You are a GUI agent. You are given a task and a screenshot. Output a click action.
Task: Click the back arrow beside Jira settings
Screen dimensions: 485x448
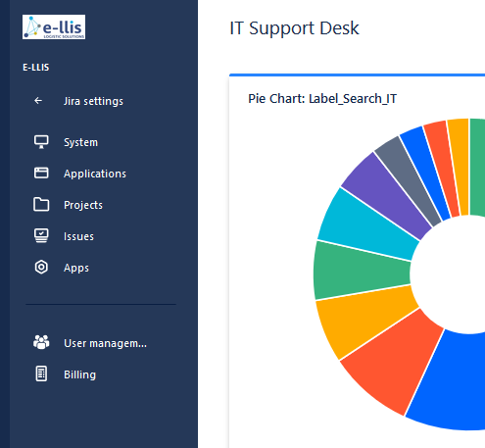(x=38, y=101)
